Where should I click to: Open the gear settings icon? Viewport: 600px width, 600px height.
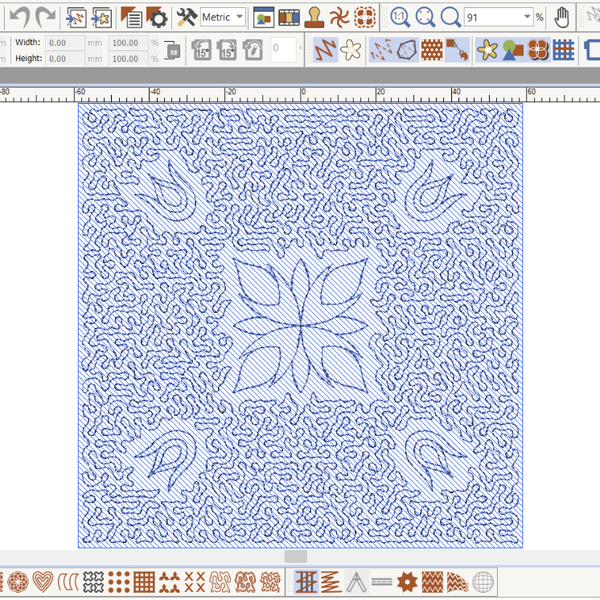click(x=157, y=17)
